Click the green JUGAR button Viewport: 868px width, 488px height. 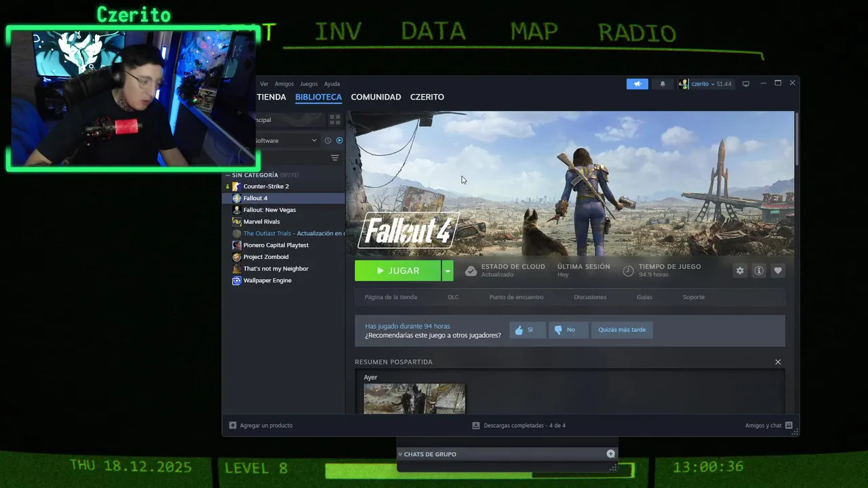coord(397,270)
